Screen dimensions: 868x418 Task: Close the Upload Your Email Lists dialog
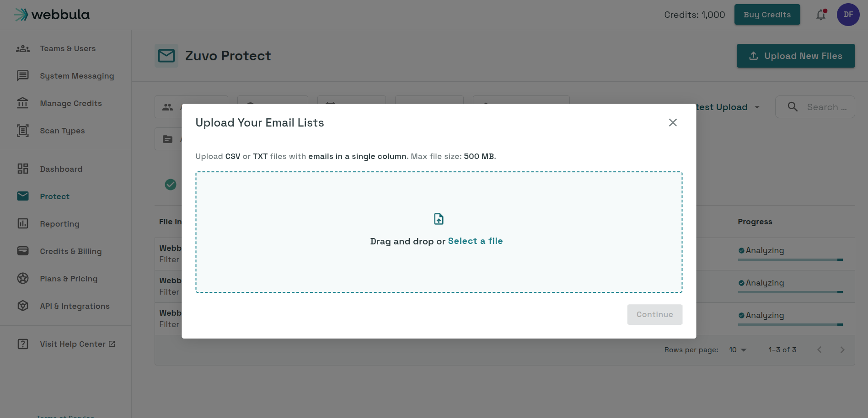pyautogui.click(x=672, y=122)
